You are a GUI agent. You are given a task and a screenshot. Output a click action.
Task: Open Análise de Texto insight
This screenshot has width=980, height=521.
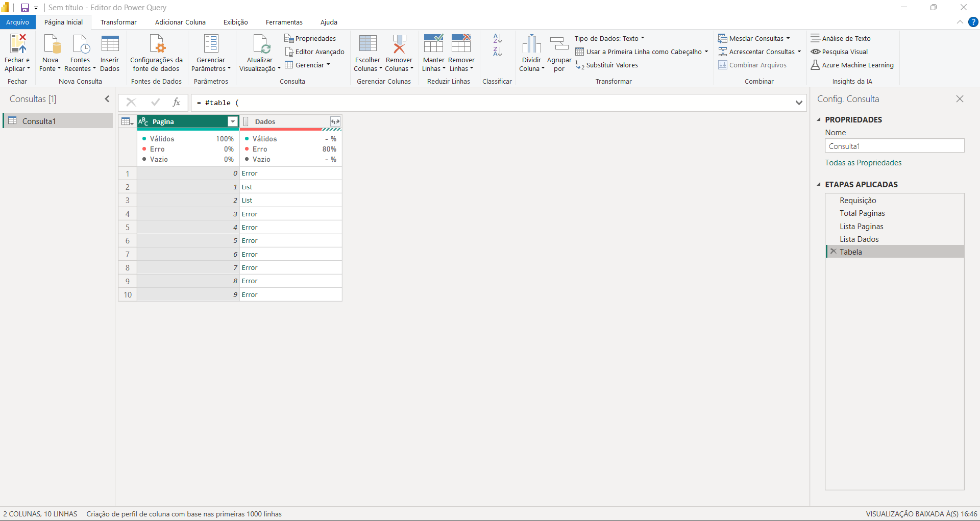coord(841,38)
